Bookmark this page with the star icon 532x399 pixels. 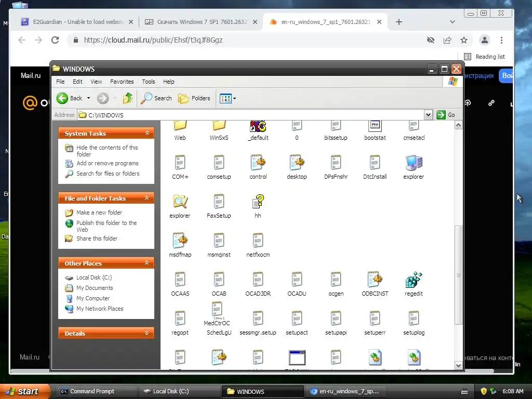point(464,40)
